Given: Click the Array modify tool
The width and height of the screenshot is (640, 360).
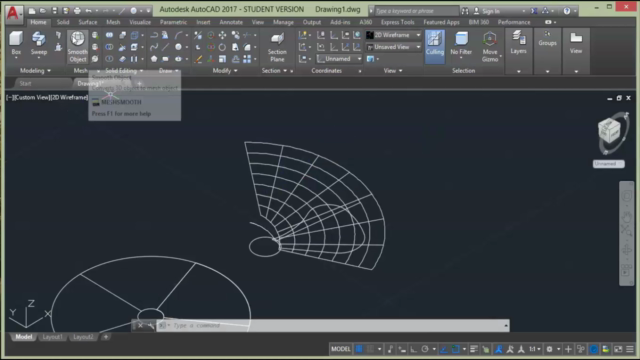Looking at the screenshot, I should tap(247, 60).
